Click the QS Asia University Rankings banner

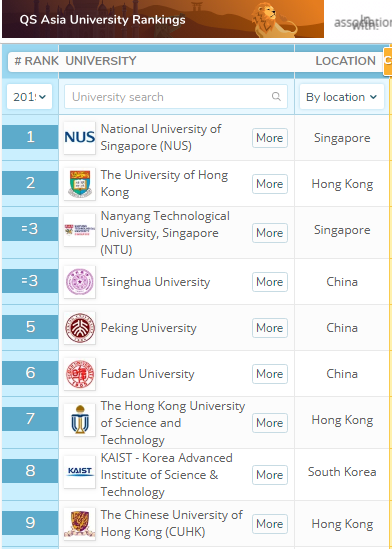click(163, 19)
